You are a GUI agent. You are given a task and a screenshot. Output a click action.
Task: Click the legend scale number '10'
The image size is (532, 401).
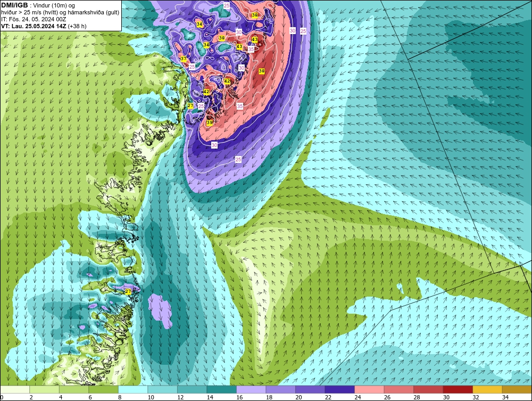151,397
